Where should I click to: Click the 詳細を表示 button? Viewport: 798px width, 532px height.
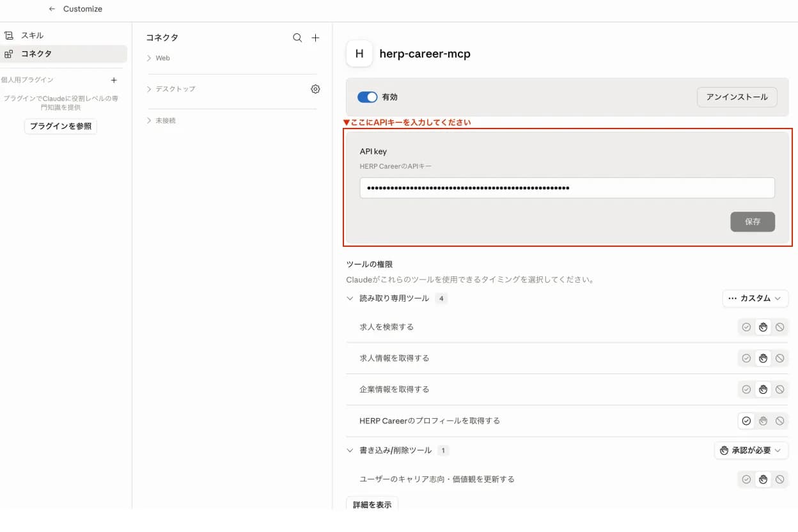click(x=372, y=505)
